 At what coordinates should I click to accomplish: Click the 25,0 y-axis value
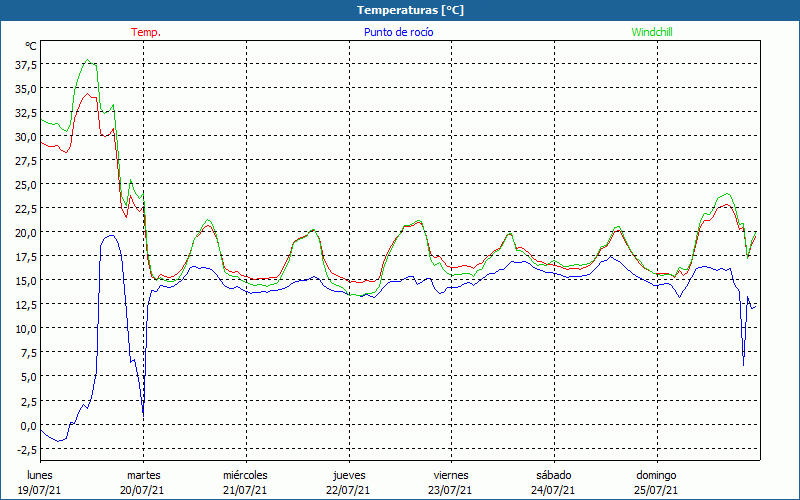pos(26,185)
